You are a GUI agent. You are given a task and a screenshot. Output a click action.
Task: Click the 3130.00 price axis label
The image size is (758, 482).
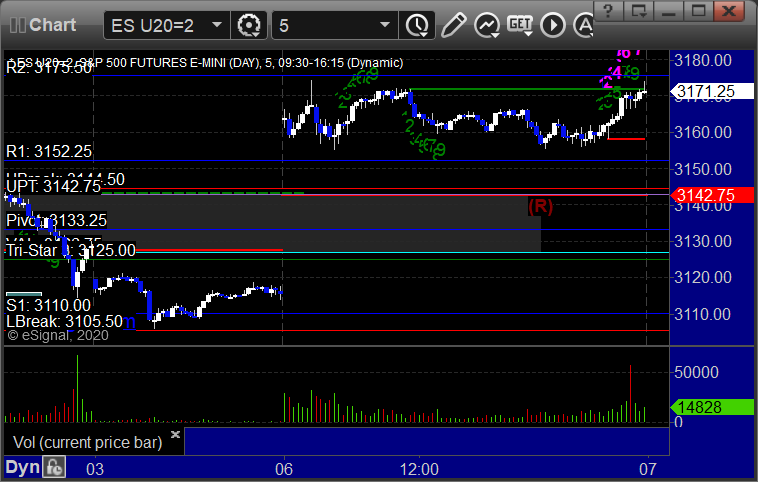click(x=703, y=241)
